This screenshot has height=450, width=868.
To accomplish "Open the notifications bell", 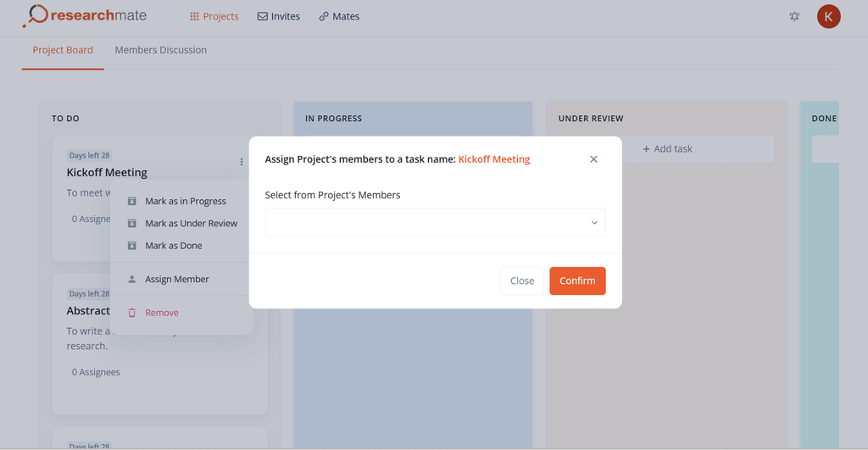I will tap(794, 17).
